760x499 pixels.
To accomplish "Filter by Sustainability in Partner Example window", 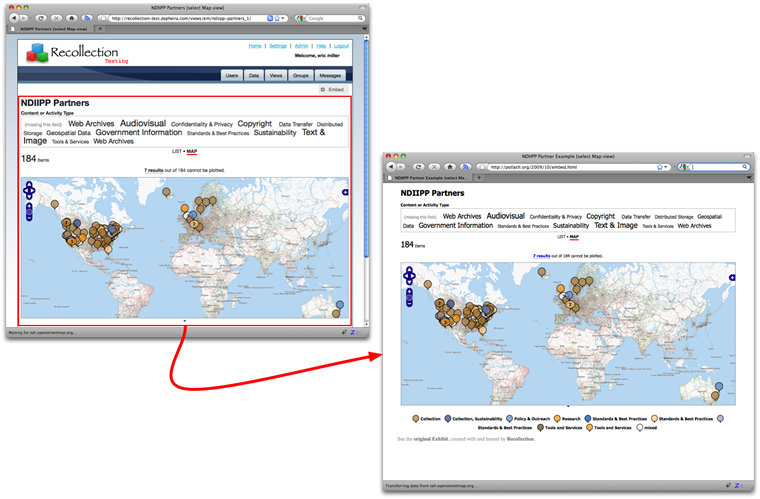I will click(571, 225).
